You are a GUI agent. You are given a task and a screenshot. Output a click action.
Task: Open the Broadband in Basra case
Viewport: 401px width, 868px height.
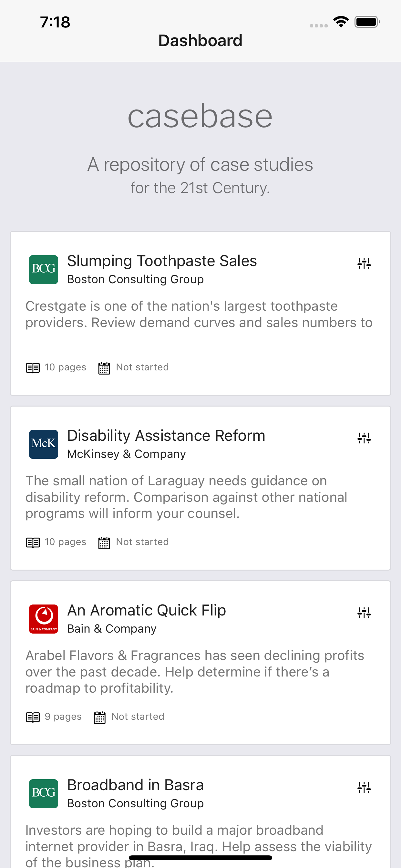[136, 785]
